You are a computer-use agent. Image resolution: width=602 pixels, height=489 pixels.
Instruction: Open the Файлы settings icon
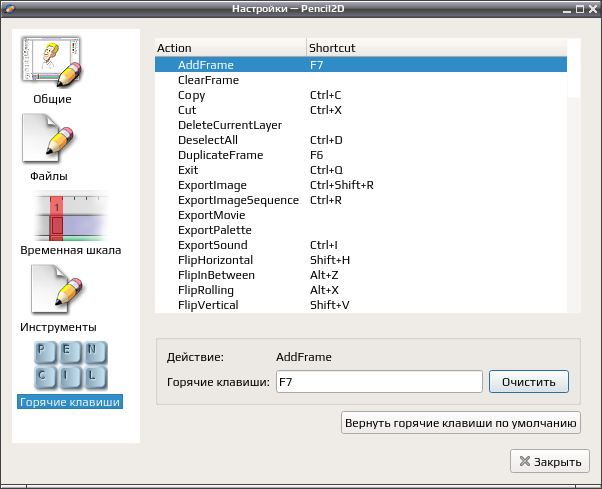(48, 139)
